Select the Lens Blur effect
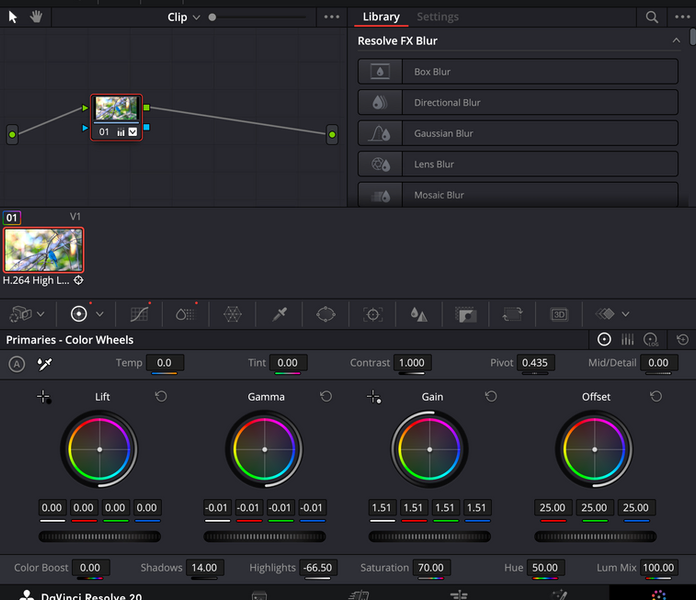The height and width of the screenshot is (600, 696). click(x=518, y=164)
